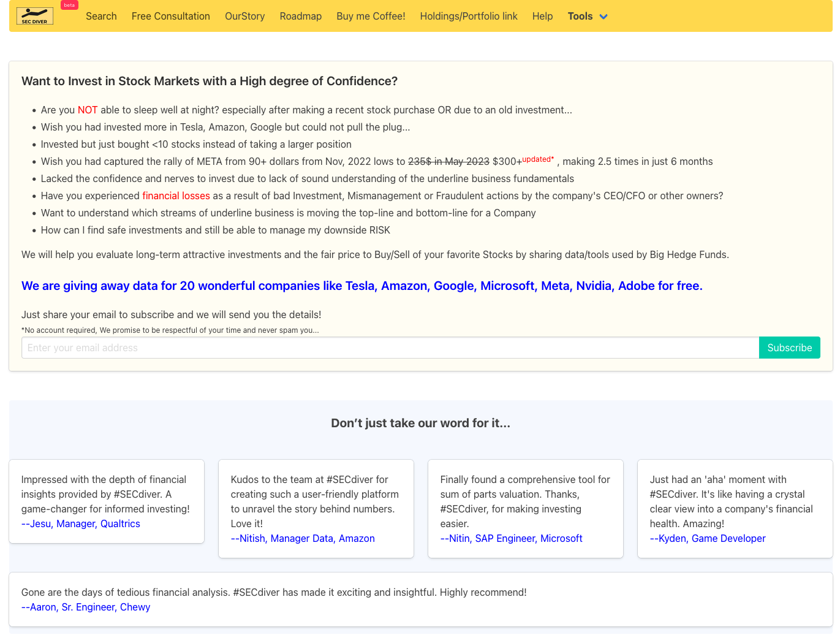Click the struck-through '235$ in May 2023' text
Image resolution: width=840 pixels, height=643 pixels.
pos(448,161)
